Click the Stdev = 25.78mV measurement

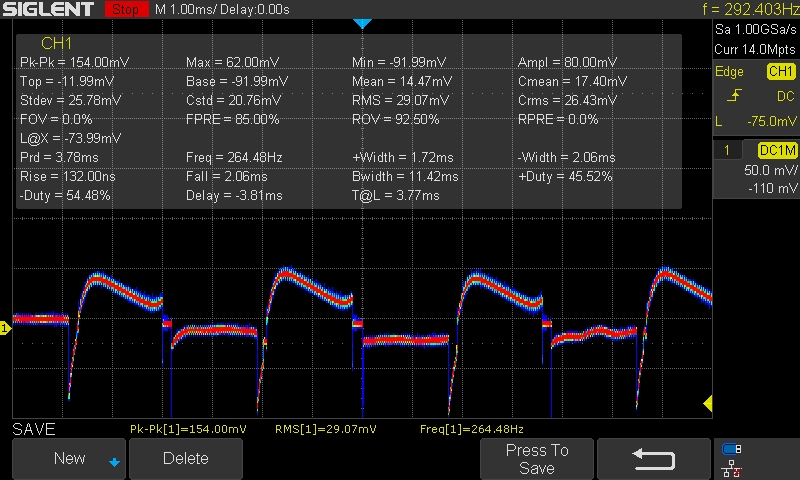70,100
